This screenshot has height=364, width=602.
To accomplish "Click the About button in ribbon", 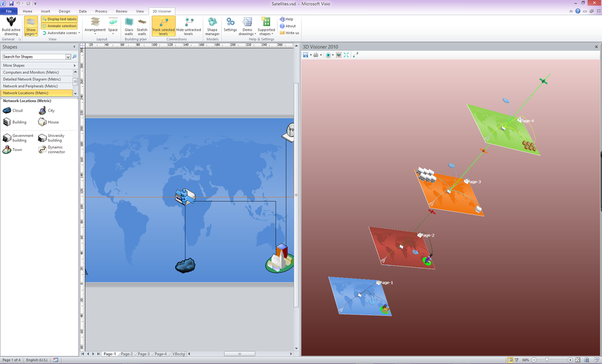I will (288, 26).
